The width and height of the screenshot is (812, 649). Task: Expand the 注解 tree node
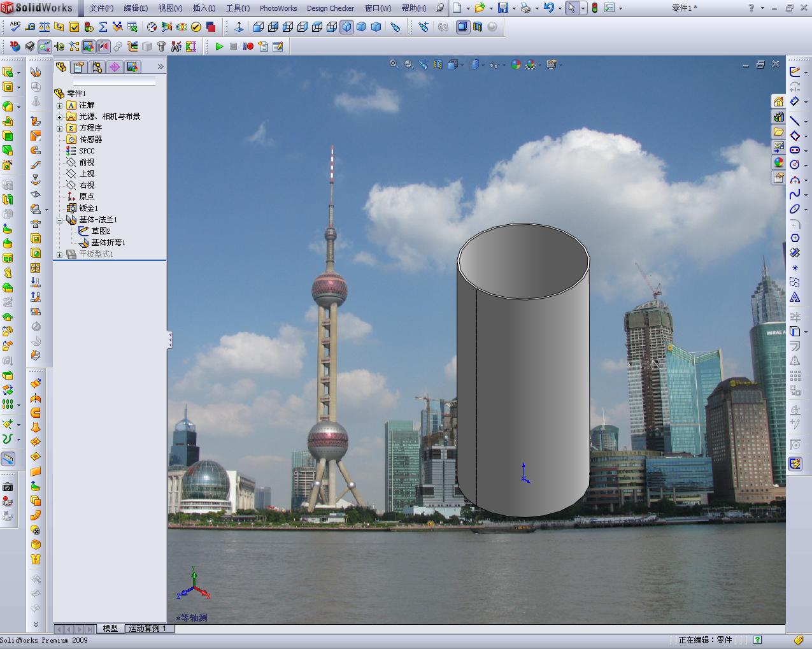point(60,105)
